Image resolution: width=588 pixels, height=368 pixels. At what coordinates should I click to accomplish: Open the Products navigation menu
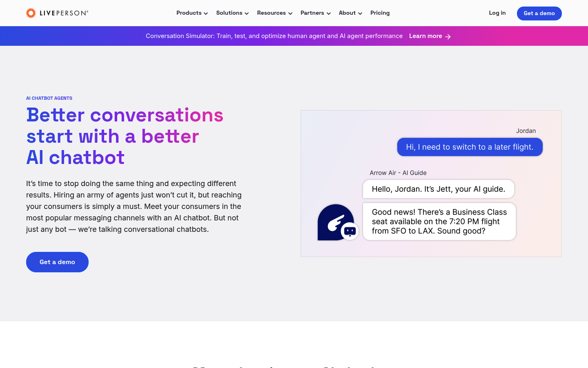(x=189, y=13)
